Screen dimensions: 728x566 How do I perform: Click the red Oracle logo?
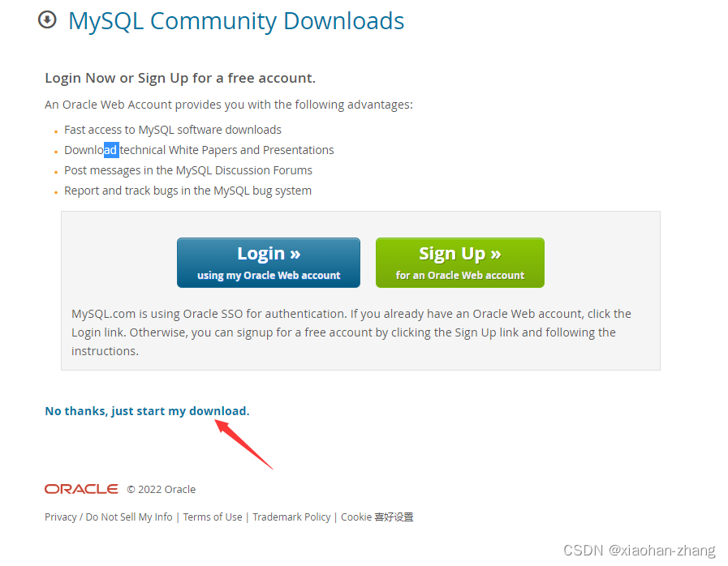81,489
